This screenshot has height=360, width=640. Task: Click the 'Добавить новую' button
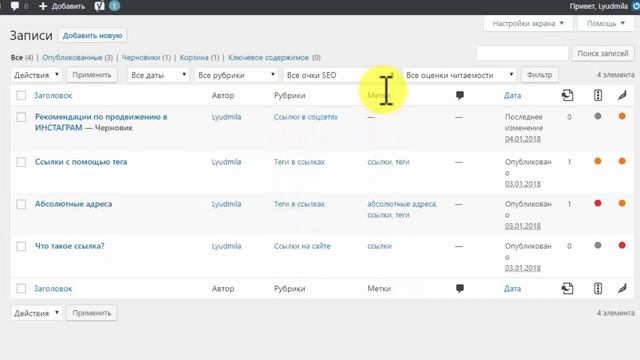pos(92,36)
